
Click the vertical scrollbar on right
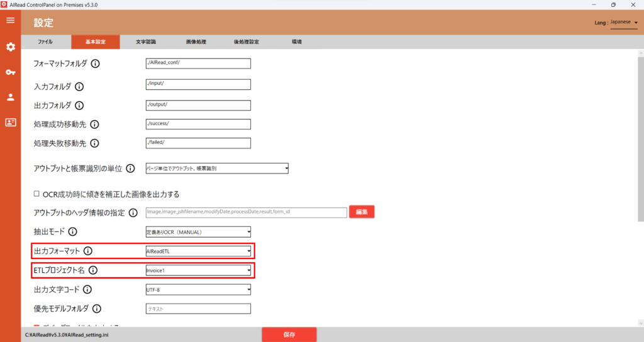click(x=640, y=138)
